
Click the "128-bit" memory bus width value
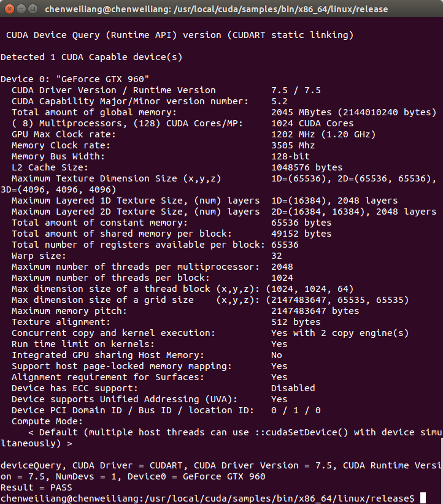click(290, 156)
